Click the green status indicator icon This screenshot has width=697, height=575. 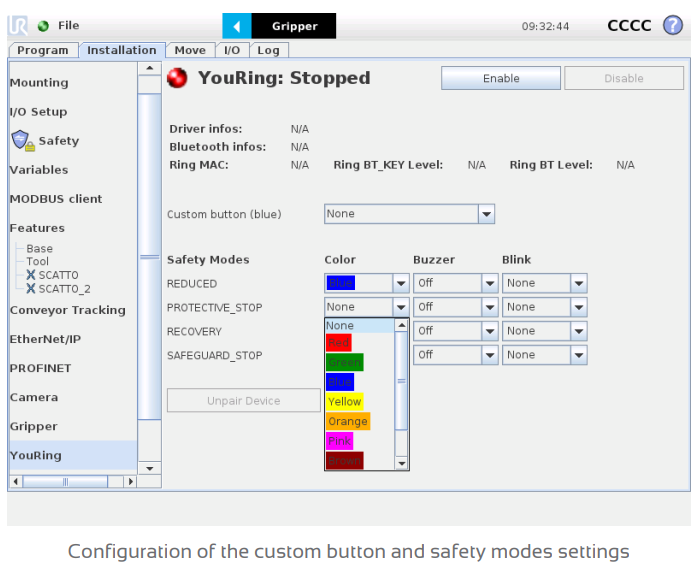tap(43, 26)
